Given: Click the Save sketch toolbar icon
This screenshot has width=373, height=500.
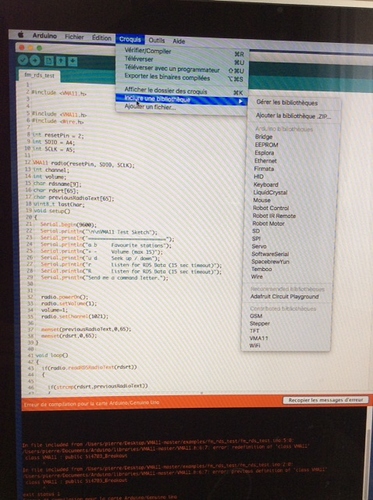Looking at the screenshot, I should pos(72,62).
